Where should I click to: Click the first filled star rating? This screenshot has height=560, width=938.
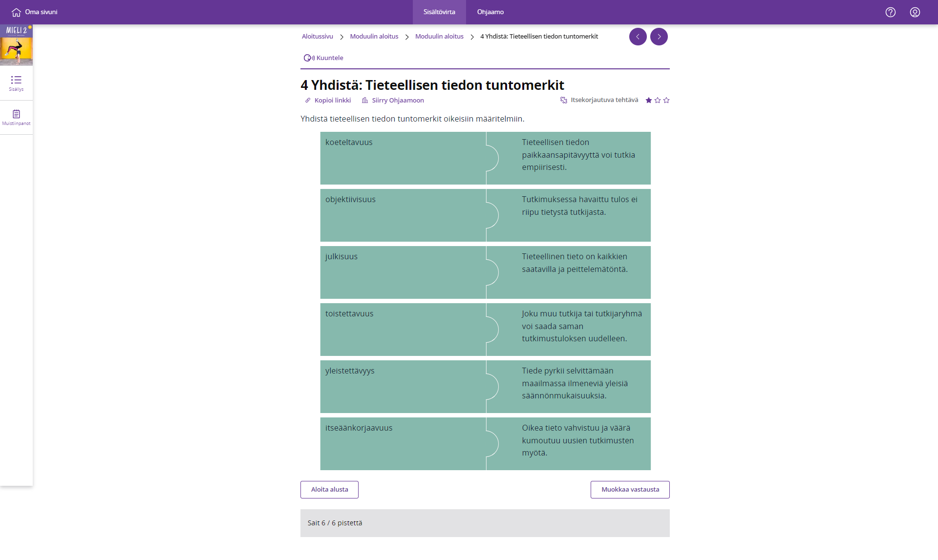pos(648,100)
